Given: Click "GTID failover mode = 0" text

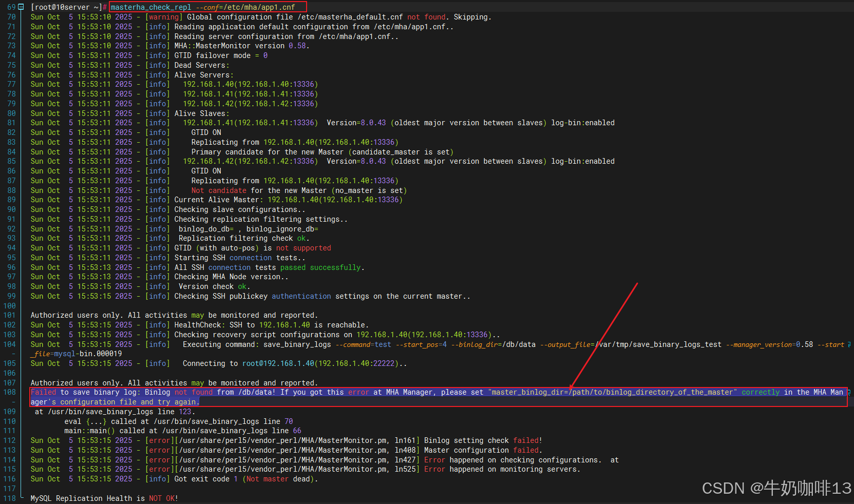Looking at the screenshot, I should pyautogui.click(x=221, y=55).
